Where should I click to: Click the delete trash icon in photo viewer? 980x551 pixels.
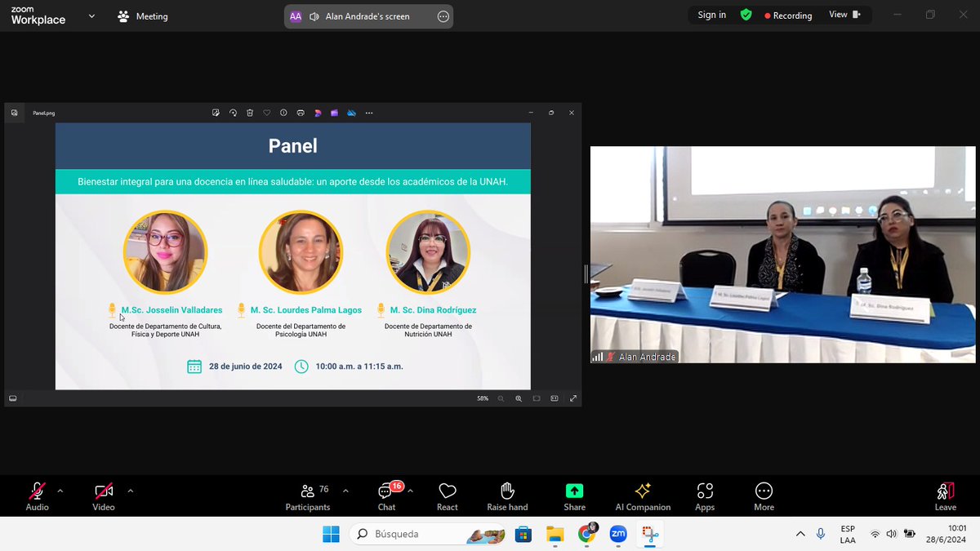pos(250,113)
